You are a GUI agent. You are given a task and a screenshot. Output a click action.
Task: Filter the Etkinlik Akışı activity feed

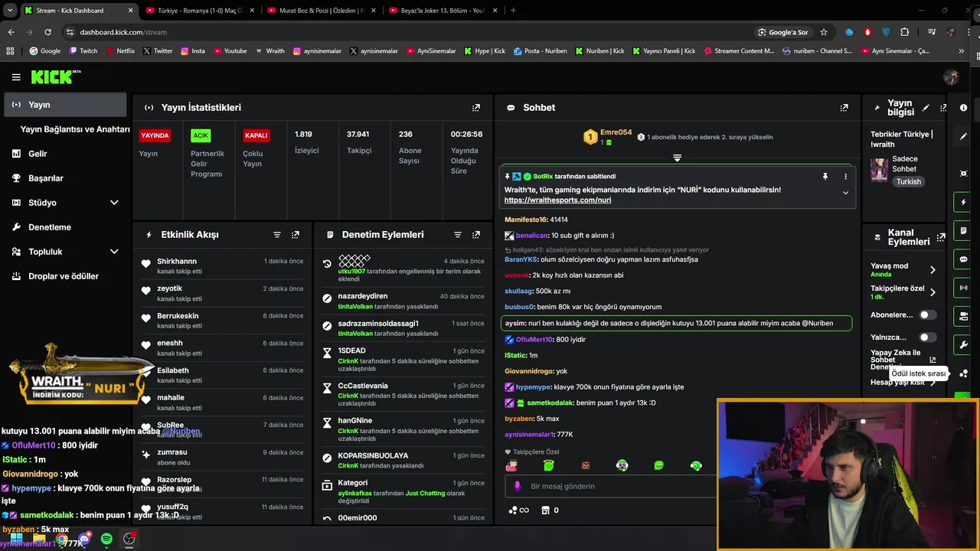pyautogui.click(x=277, y=235)
